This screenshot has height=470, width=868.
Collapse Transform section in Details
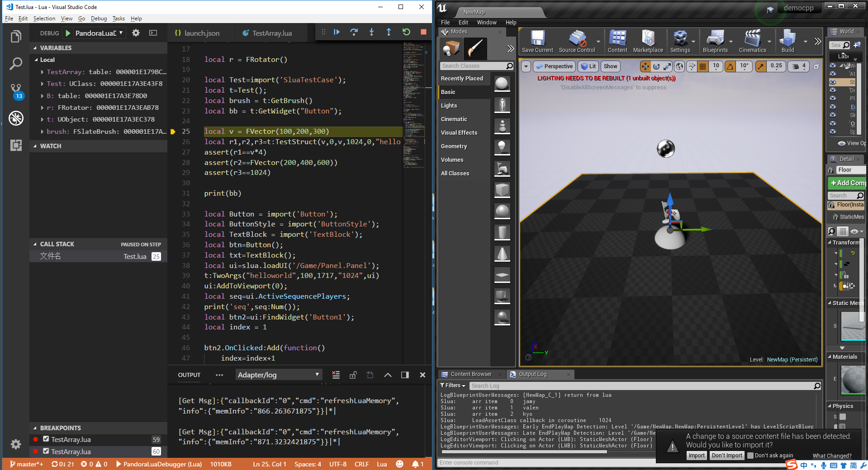[830, 243]
